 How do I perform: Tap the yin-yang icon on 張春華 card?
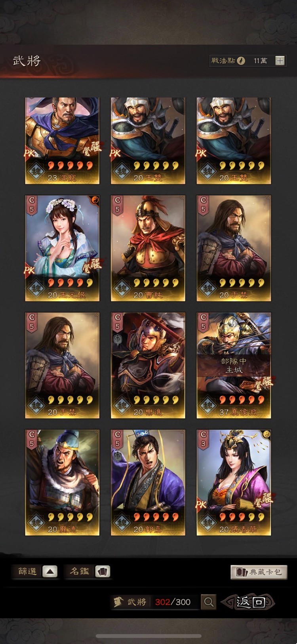click(x=267, y=434)
